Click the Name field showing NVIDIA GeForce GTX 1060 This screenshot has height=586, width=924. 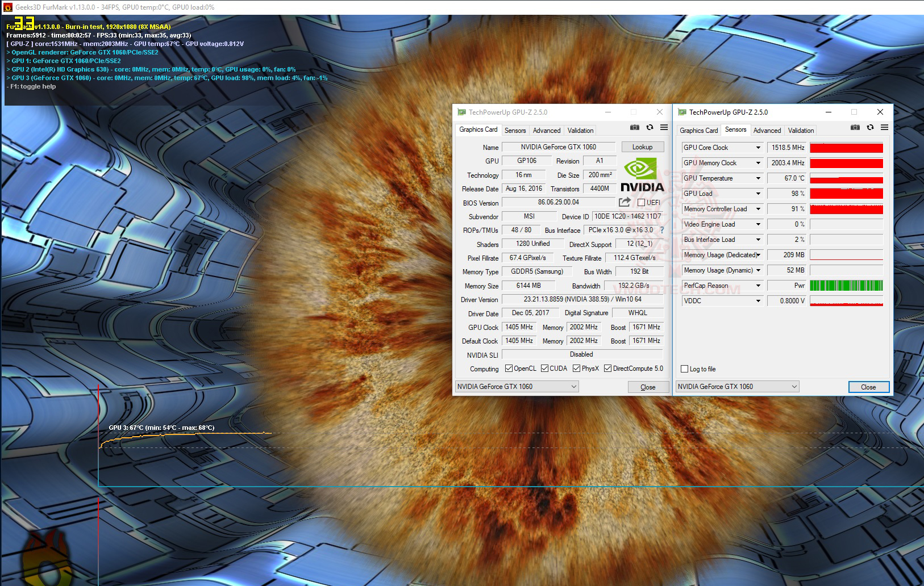(x=559, y=147)
